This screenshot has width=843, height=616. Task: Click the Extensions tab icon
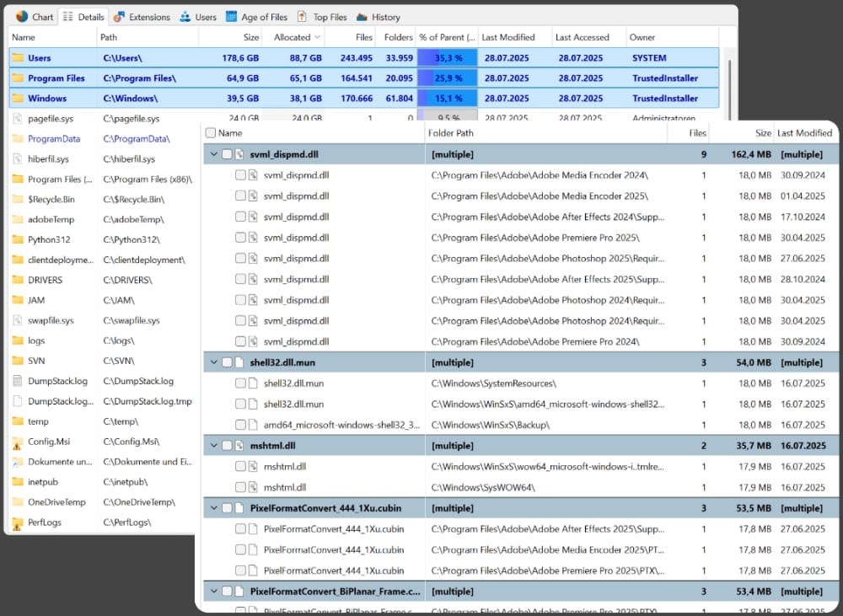(119, 17)
